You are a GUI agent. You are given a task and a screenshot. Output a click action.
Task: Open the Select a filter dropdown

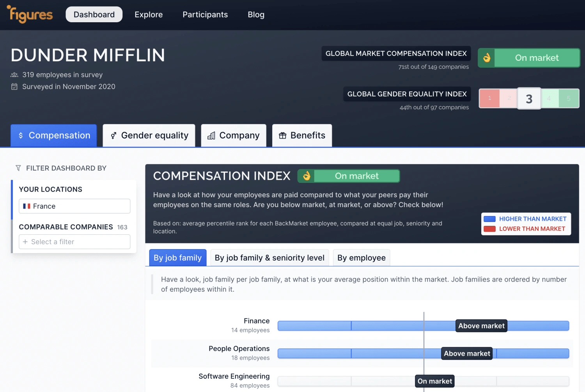pyautogui.click(x=74, y=242)
